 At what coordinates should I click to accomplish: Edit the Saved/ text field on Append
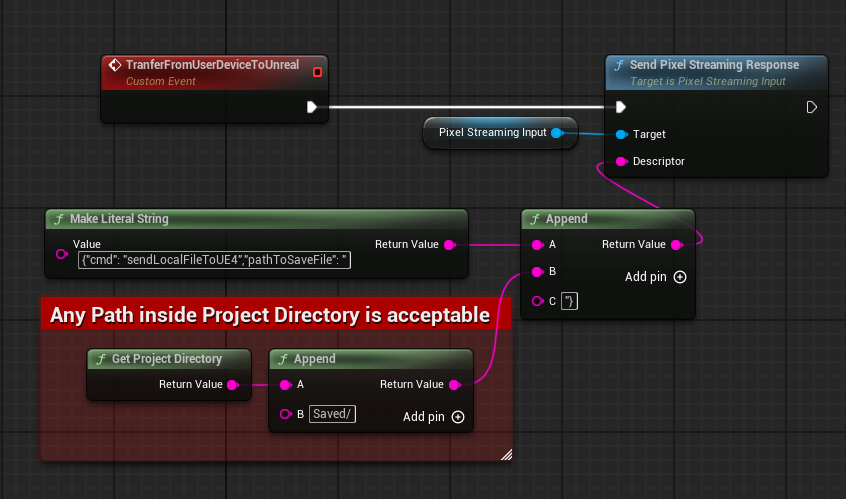[x=332, y=414]
